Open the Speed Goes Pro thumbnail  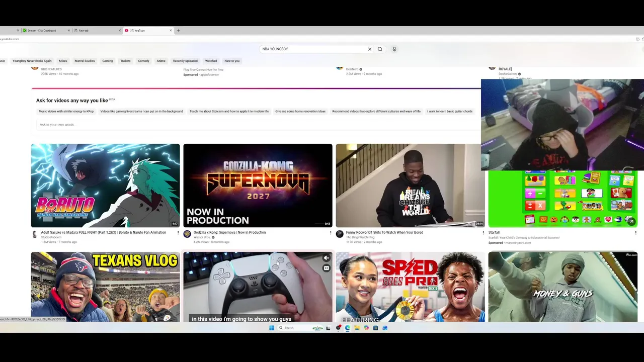tap(410, 287)
